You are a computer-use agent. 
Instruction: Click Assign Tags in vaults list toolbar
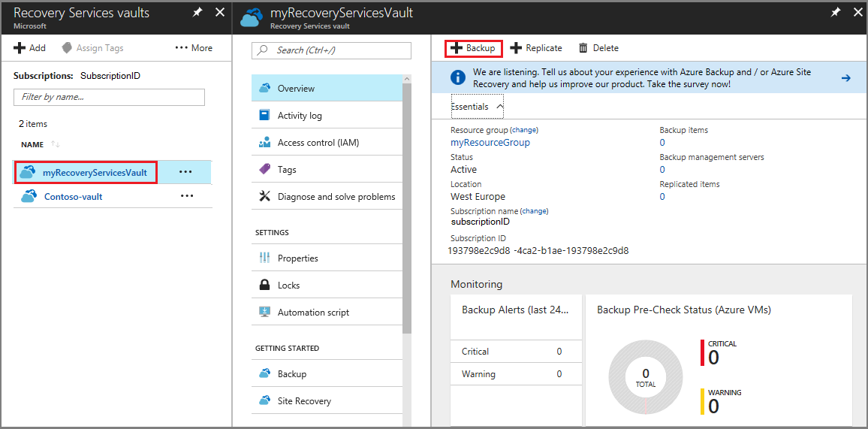coord(92,48)
